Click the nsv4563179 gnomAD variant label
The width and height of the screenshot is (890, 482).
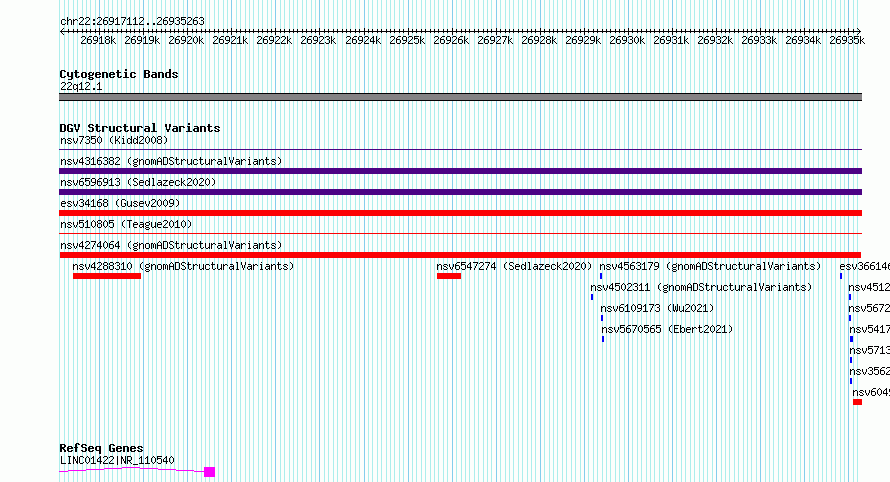[x=711, y=266]
